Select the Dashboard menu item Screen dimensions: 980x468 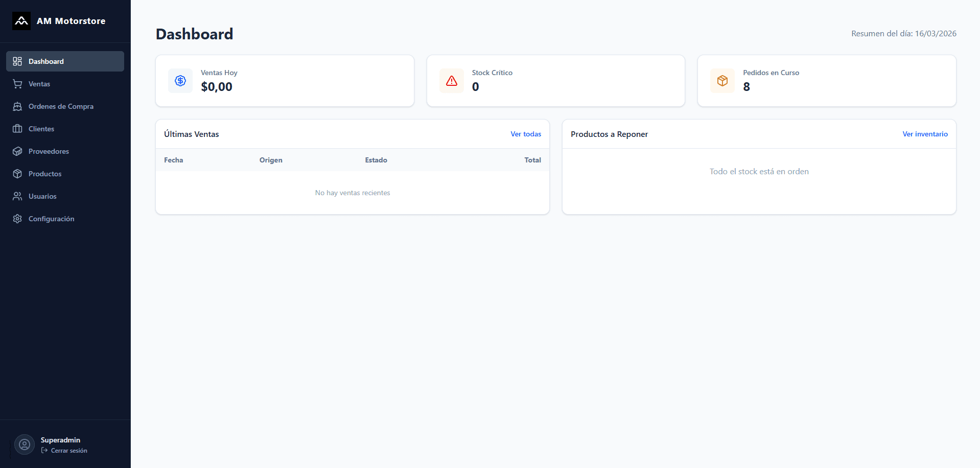coord(46,61)
